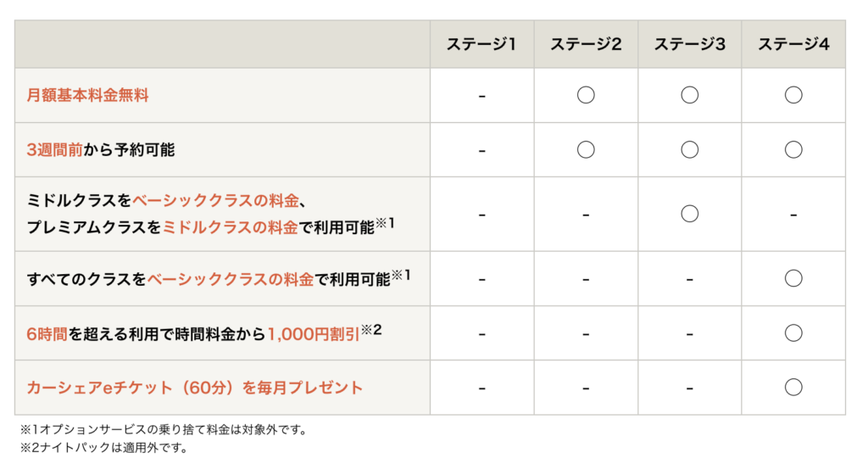Click ステージ4 circle for カーシェアeチケット row
Image resolution: width=868 pixels, height=475 pixels.
[793, 387]
